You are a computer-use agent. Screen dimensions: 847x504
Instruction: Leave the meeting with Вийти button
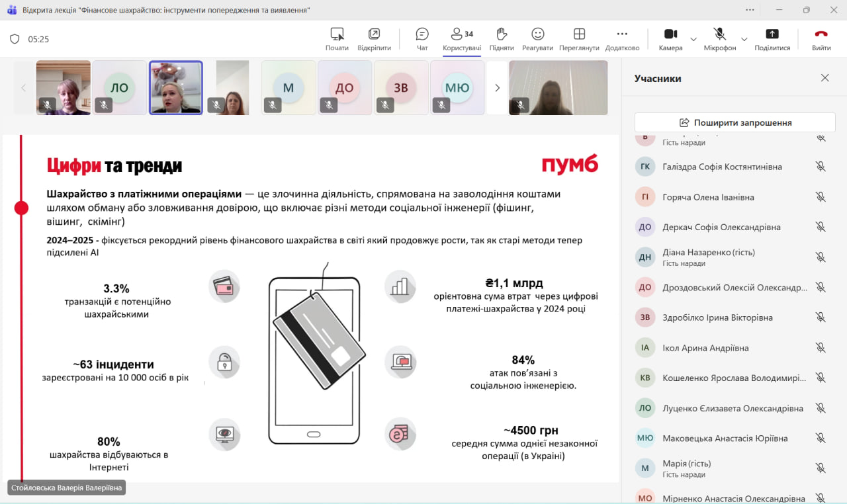tap(821, 38)
